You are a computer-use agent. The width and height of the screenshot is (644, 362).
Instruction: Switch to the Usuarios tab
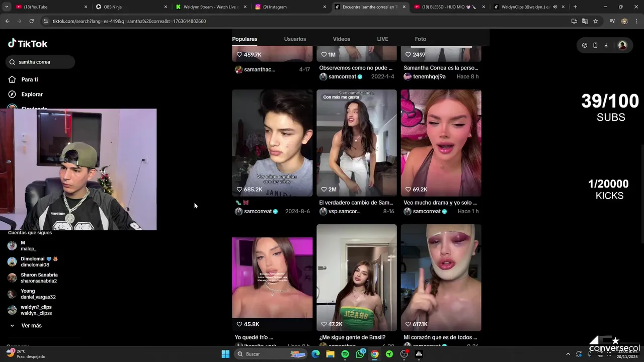click(x=295, y=39)
